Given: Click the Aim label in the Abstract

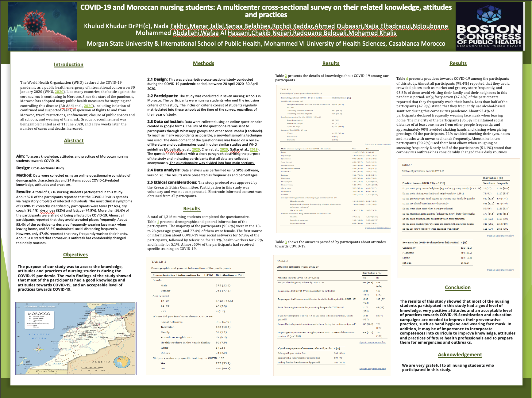Looking at the screenshot, I should click(20, 156).
